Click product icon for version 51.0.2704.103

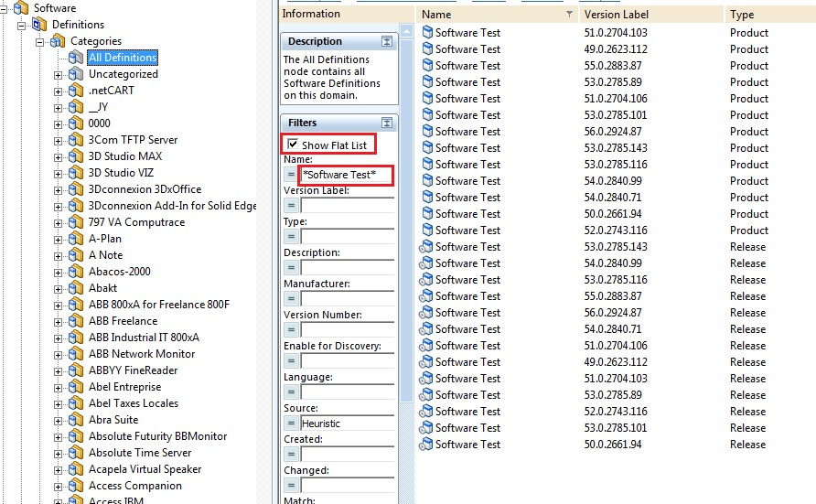[x=426, y=33]
